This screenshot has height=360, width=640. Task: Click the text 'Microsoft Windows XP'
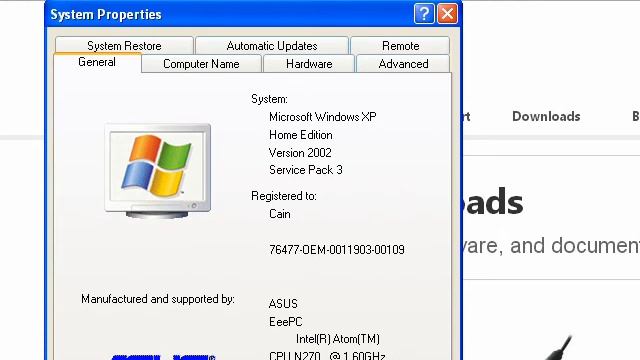click(x=322, y=117)
